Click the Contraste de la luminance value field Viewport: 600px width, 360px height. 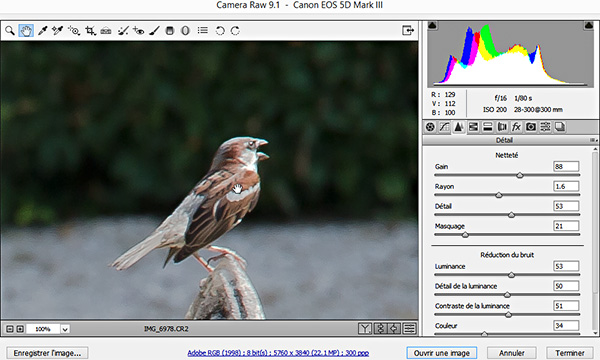(566, 306)
